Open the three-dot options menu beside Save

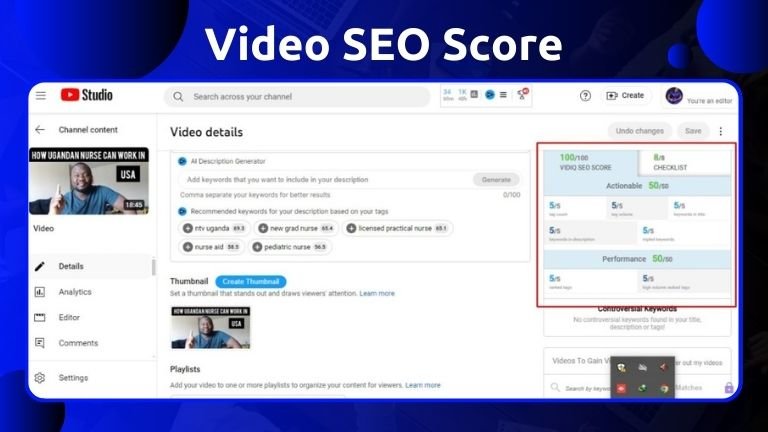click(x=721, y=131)
